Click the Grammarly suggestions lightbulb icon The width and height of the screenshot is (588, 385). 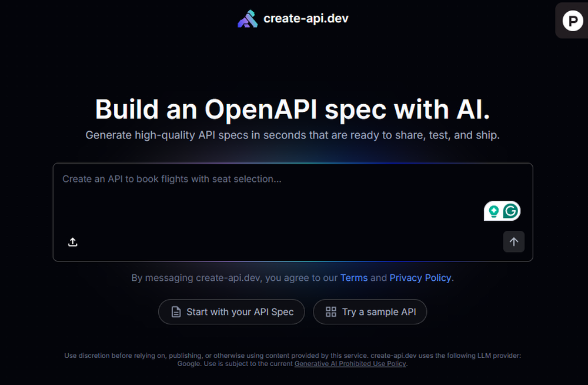494,210
